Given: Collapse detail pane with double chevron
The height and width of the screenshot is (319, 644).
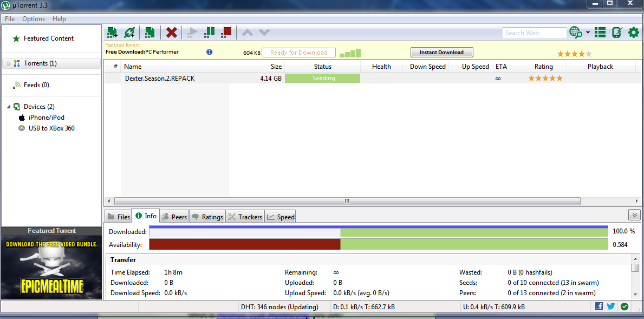Looking at the screenshot, I should coord(635,214).
